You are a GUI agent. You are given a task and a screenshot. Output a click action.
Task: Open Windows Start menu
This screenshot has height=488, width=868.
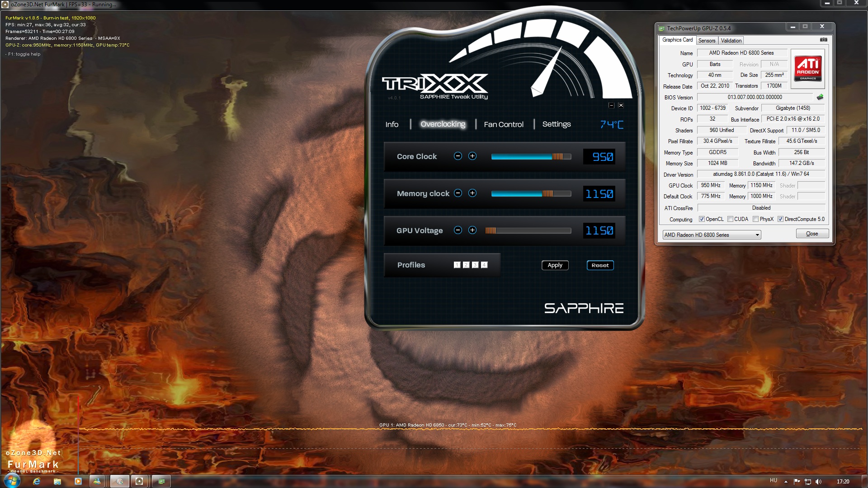point(12,481)
